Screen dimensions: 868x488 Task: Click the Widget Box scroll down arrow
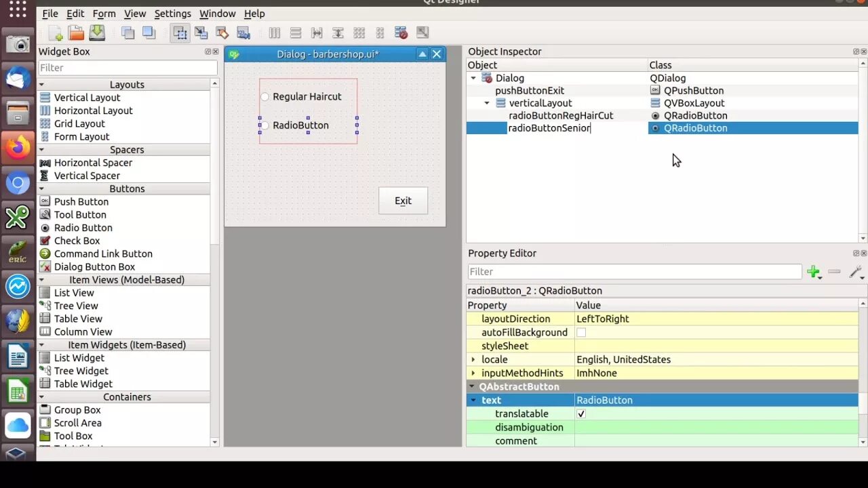(214, 443)
